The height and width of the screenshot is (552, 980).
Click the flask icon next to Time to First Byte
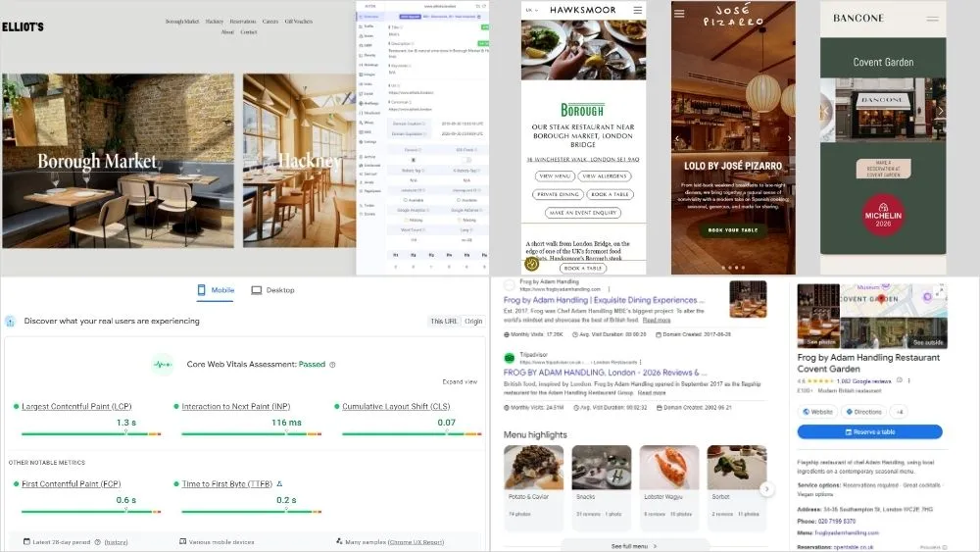[279, 484]
